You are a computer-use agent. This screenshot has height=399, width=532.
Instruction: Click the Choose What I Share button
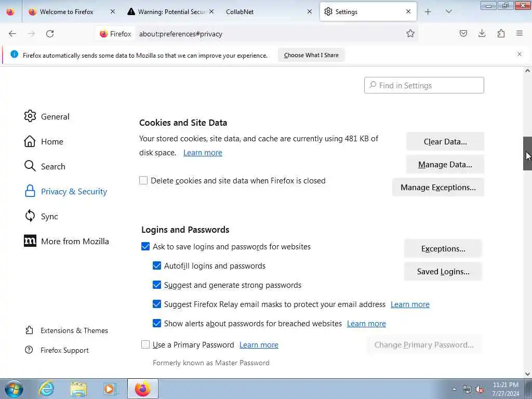coord(311,55)
